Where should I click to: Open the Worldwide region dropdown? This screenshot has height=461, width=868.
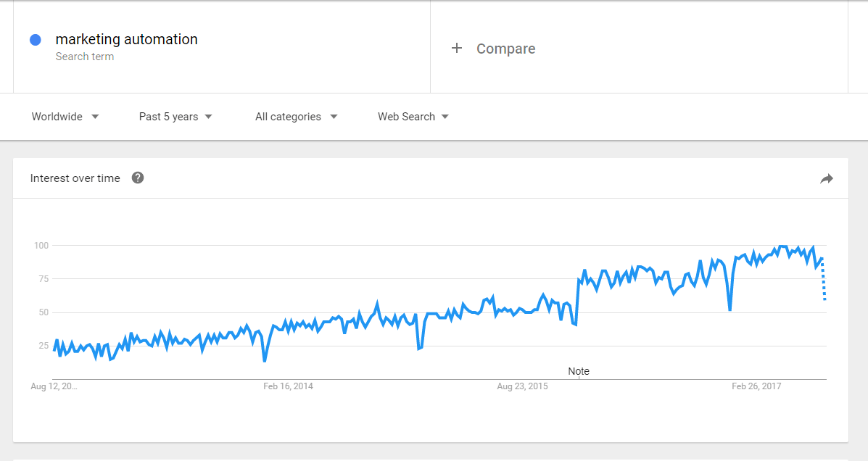pos(65,117)
